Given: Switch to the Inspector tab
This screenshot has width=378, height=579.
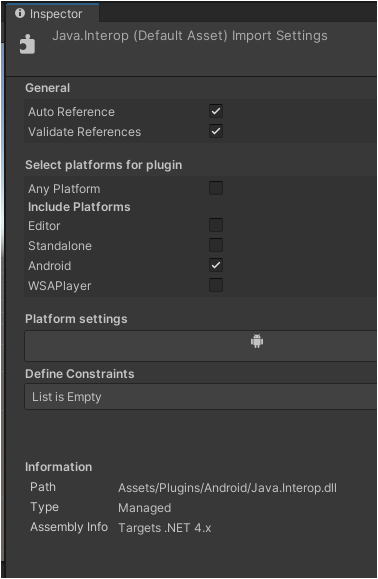Looking at the screenshot, I should pyautogui.click(x=52, y=14).
